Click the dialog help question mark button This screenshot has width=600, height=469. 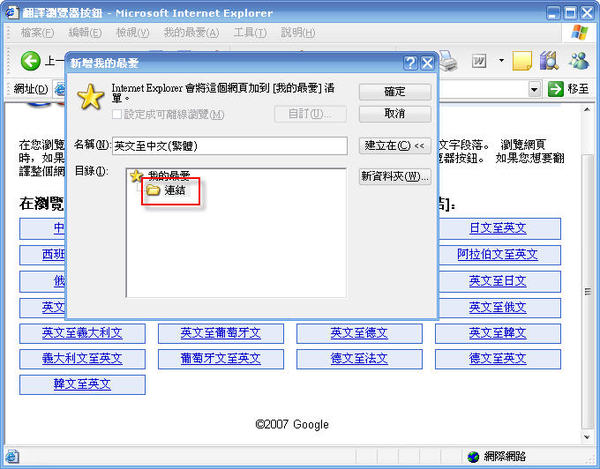(410, 63)
